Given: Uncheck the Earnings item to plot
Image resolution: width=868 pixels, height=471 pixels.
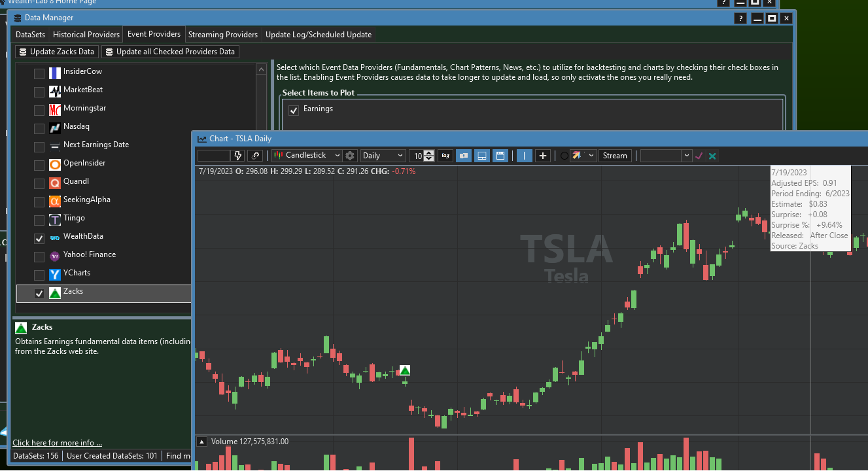Looking at the screenshot, I should 294,110.
